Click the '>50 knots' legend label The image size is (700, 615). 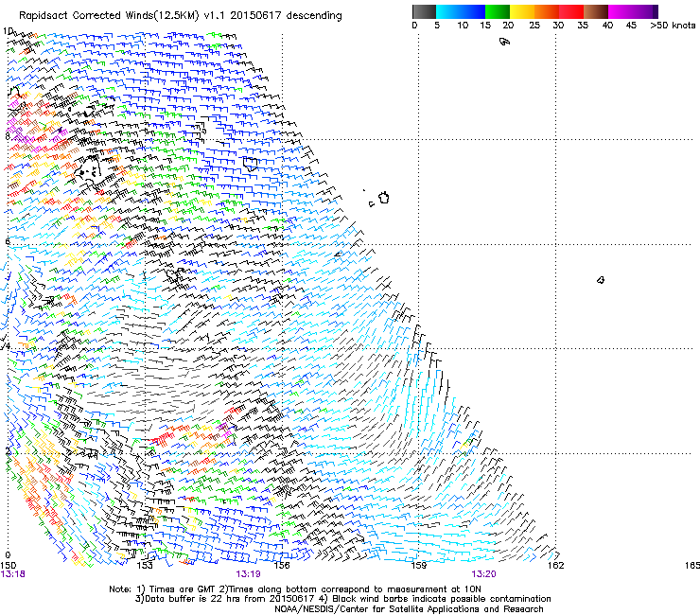coord(673,25)
